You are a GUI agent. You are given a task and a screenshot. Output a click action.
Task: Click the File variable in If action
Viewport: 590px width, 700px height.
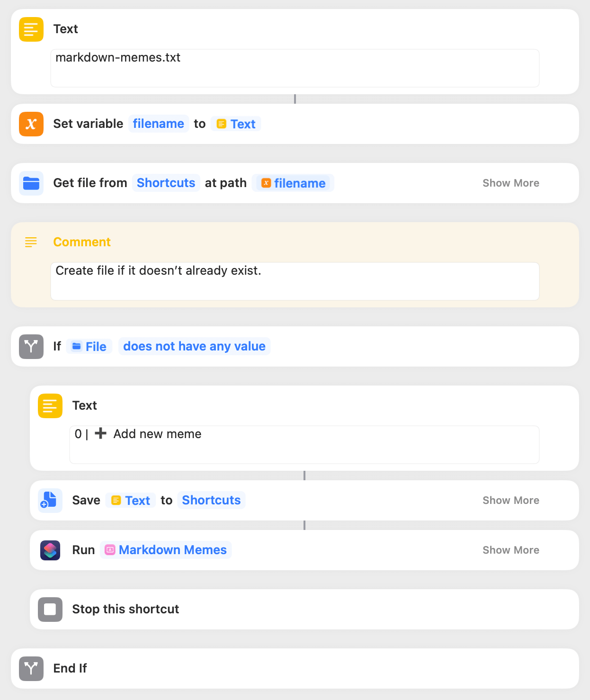pyautogui.click(x=89, y=347)
